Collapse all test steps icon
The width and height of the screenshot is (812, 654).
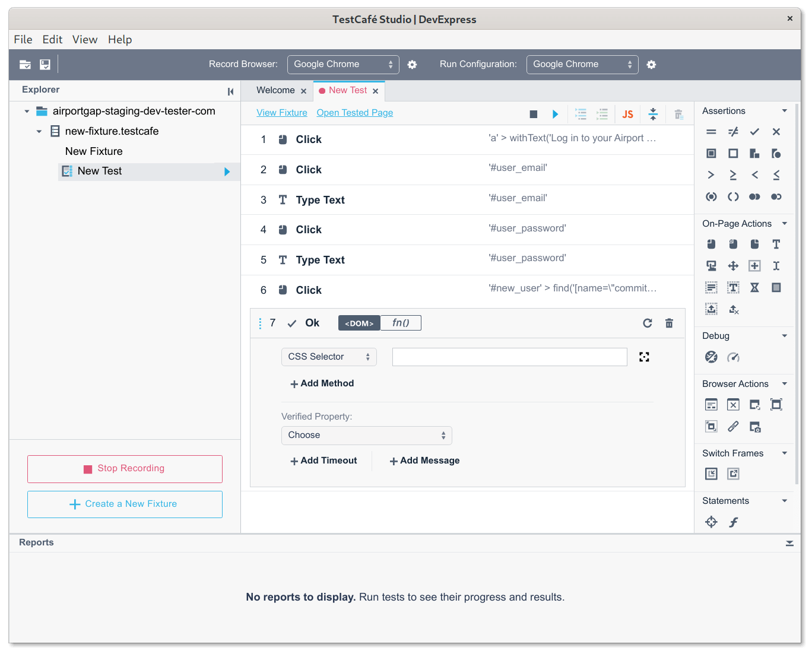[x=653, y=115]
